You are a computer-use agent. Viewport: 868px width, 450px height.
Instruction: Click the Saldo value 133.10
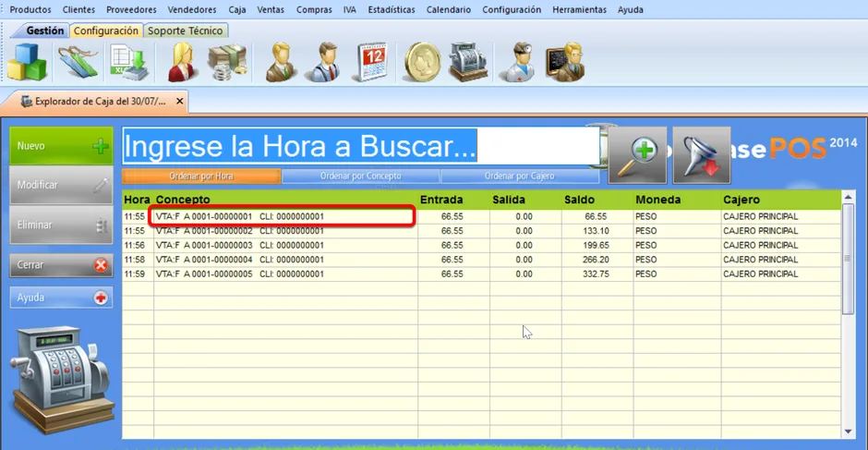click(596, 231)
